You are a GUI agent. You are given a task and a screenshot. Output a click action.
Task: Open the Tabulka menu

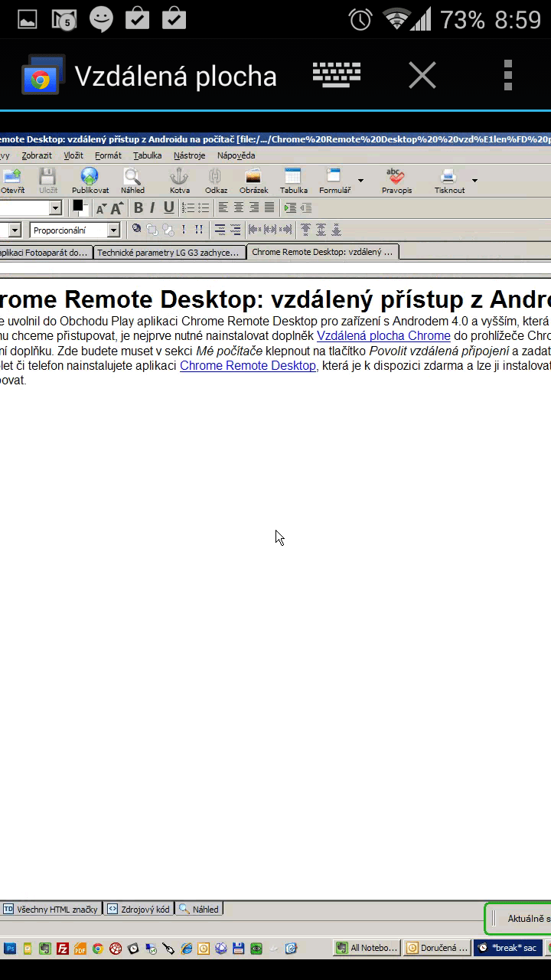pos(148,155)
